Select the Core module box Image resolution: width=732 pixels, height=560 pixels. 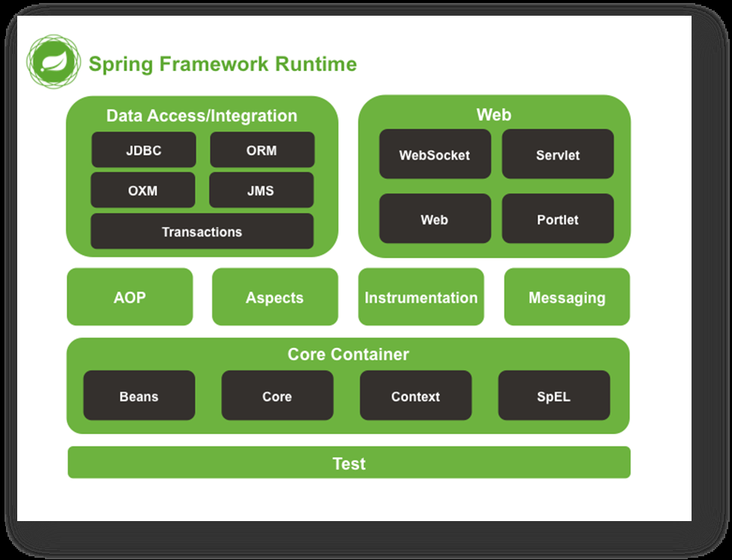tap(277, 396)
